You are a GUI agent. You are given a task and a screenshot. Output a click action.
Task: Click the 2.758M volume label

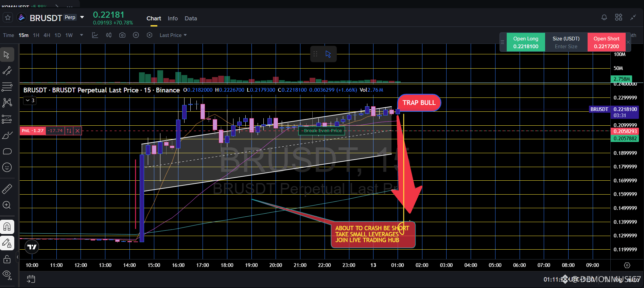coord(622,79)
